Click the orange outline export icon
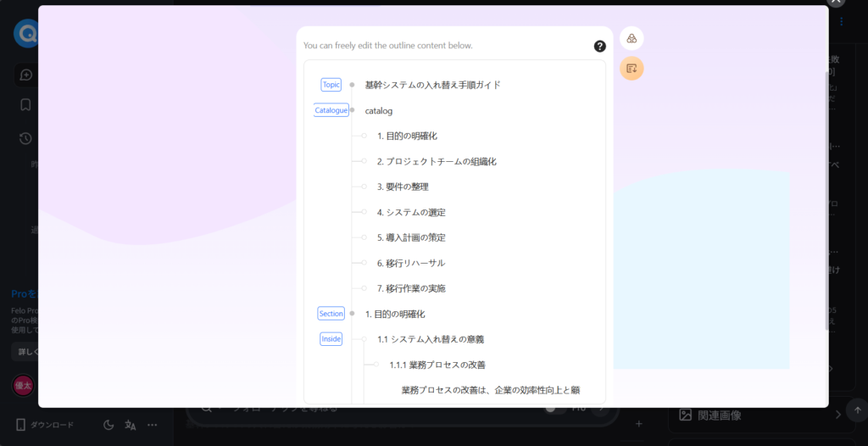The image size is (868, 446). (632, 68)
